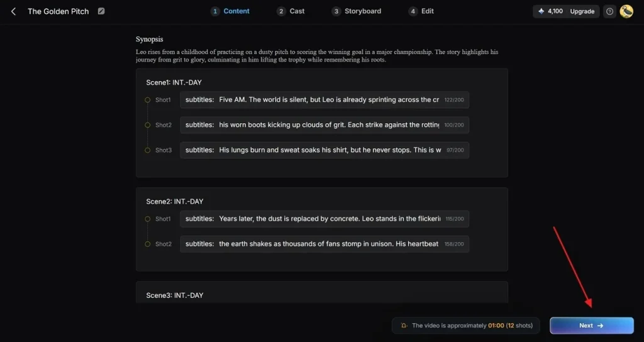Click the credits star icon showing 4,100
Screen dimensions: 644x342
coord(541,11)
